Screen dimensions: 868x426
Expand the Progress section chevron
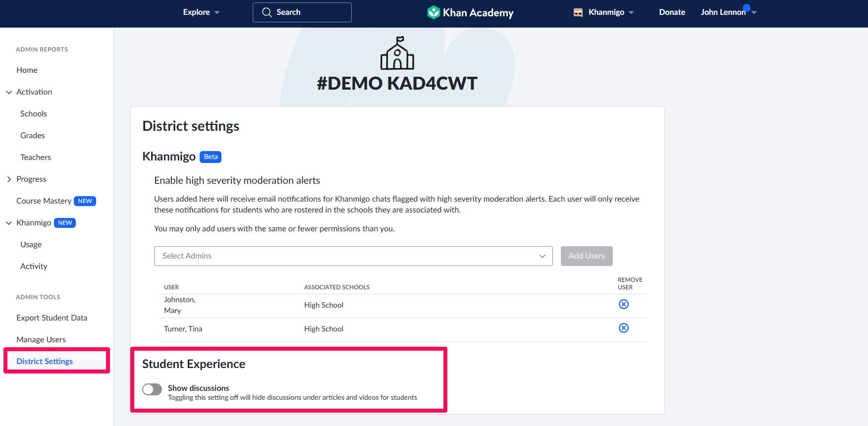point(9,179)
